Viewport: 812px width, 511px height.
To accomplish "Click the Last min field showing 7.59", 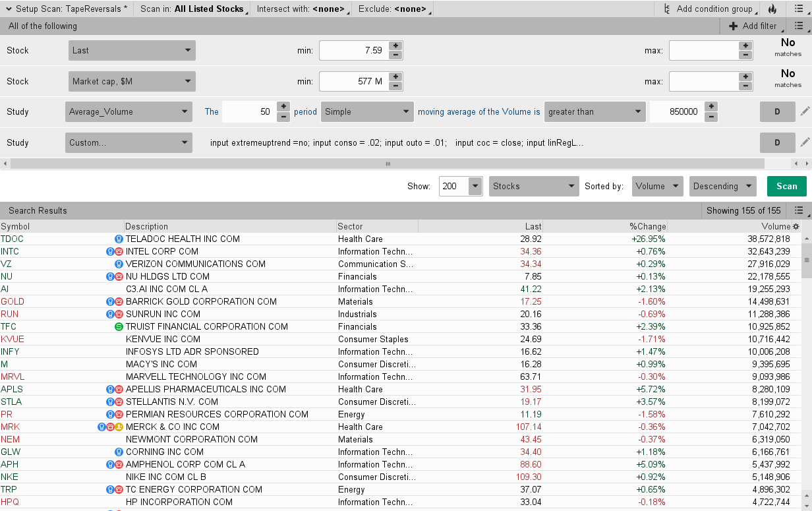I will [x=353, y=50].
